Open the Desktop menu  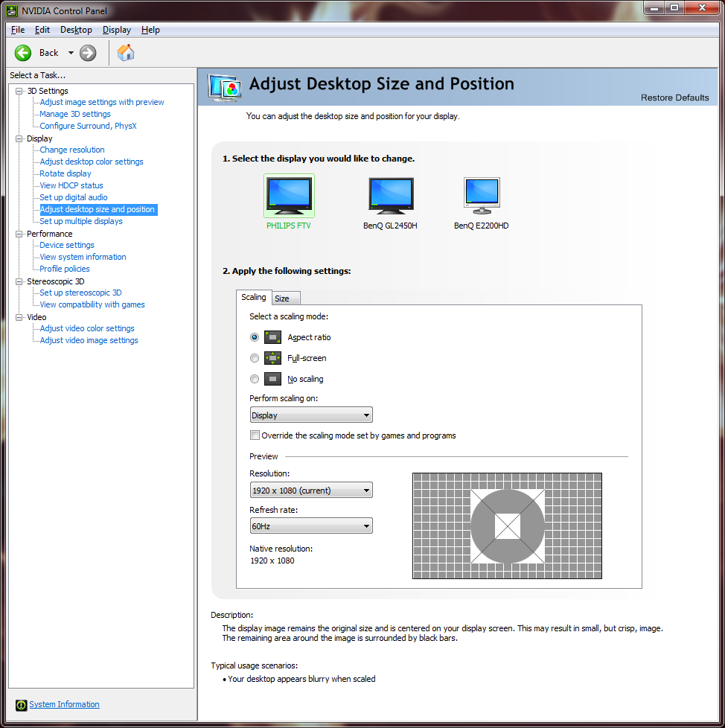76,30
